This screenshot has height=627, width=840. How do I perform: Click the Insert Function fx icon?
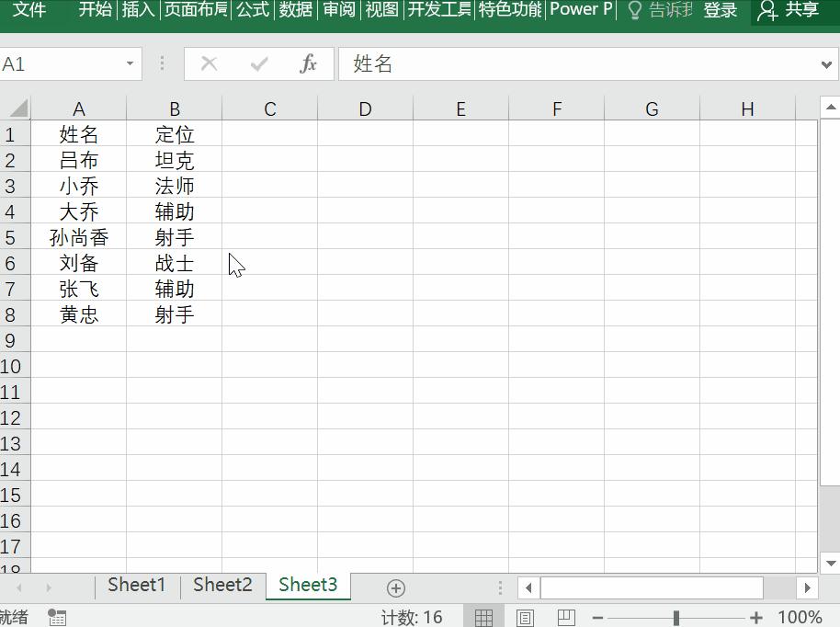[308, 63]
